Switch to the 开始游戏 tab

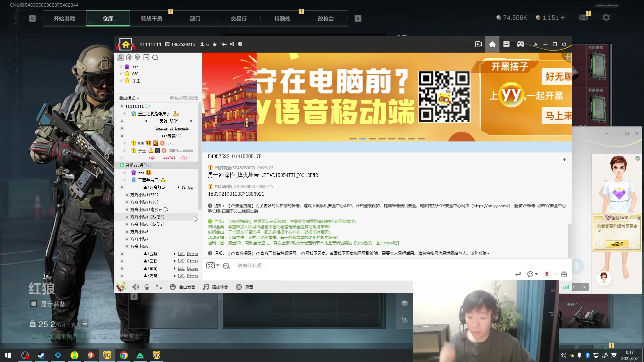64,18
